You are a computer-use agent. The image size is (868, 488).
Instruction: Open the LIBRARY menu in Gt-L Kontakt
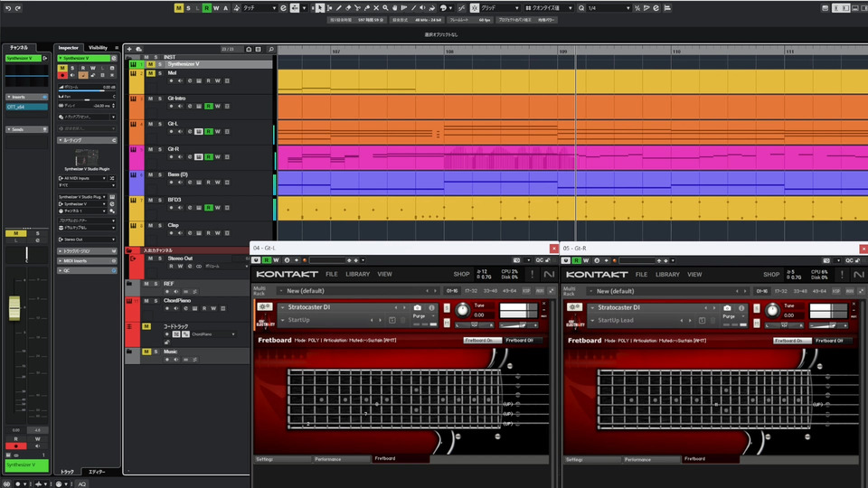358,275
